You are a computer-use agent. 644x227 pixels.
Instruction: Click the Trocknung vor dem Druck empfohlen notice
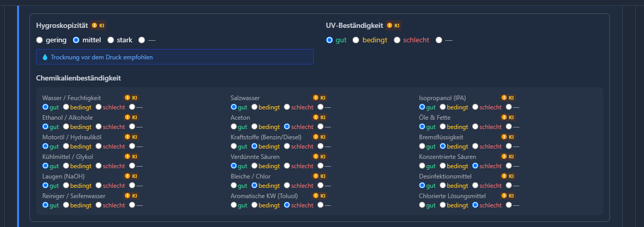click(x=174, y=57)
